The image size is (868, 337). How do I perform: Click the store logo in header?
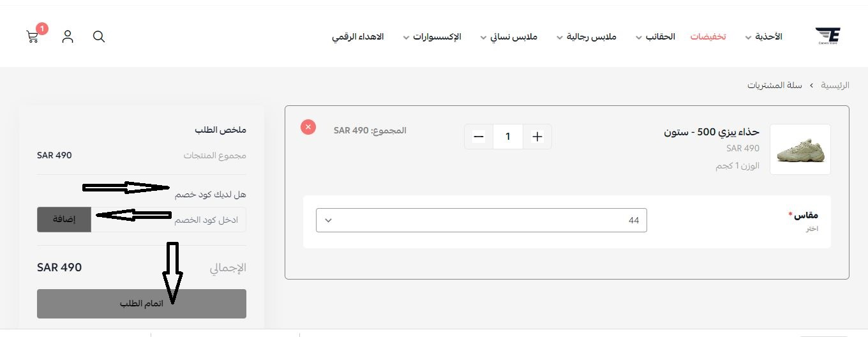coord(828,36)
